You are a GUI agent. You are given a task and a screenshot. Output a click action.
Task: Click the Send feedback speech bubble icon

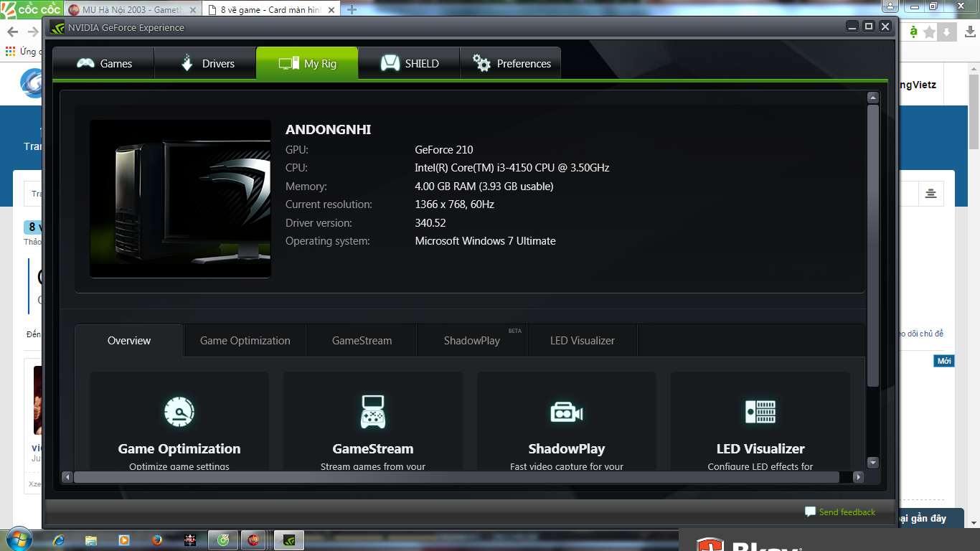pyautogui.click(x=811, y=512)
